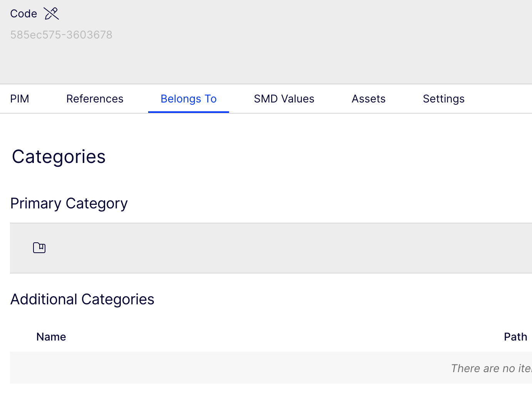Click the Categories section heading

tap(59, 157)
